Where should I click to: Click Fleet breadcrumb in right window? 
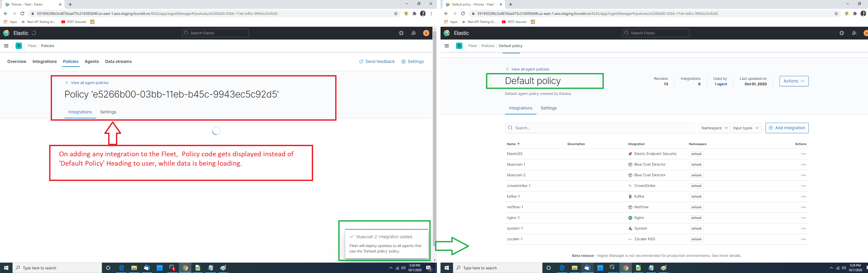coord(472,46)
